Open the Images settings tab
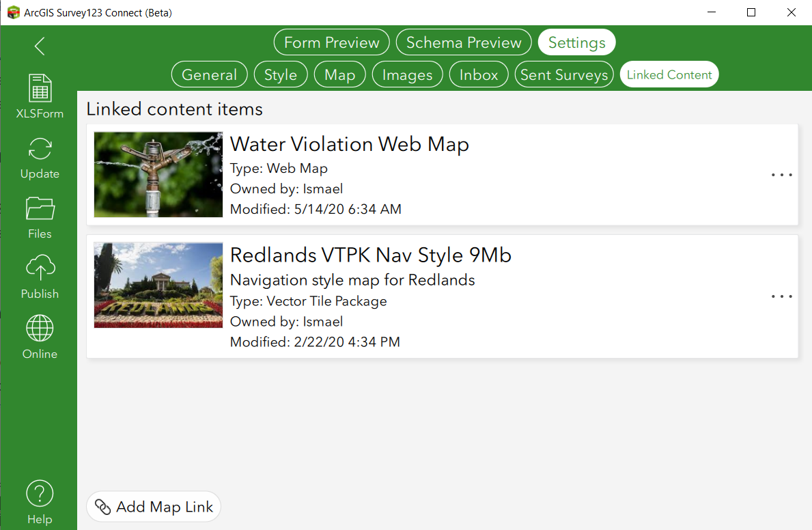 [407, 74]
